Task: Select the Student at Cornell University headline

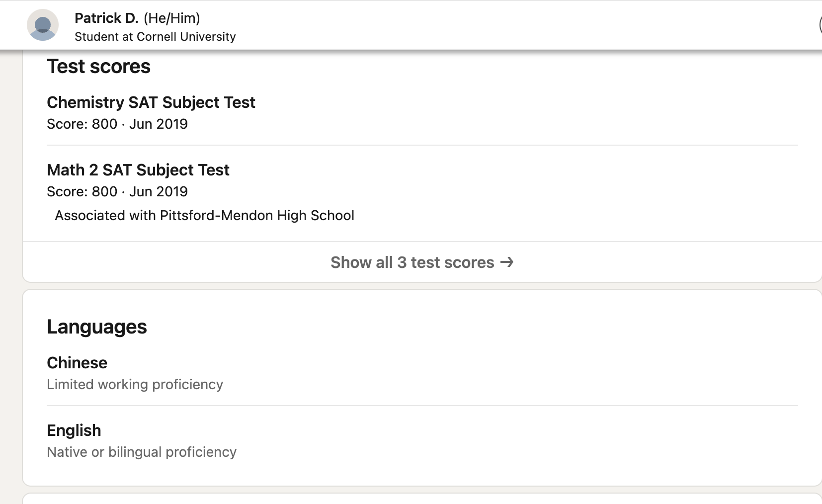Action: point(155,37)
